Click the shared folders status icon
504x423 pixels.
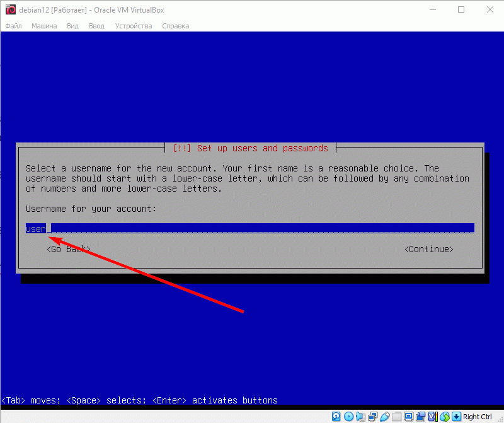point(396,417)
